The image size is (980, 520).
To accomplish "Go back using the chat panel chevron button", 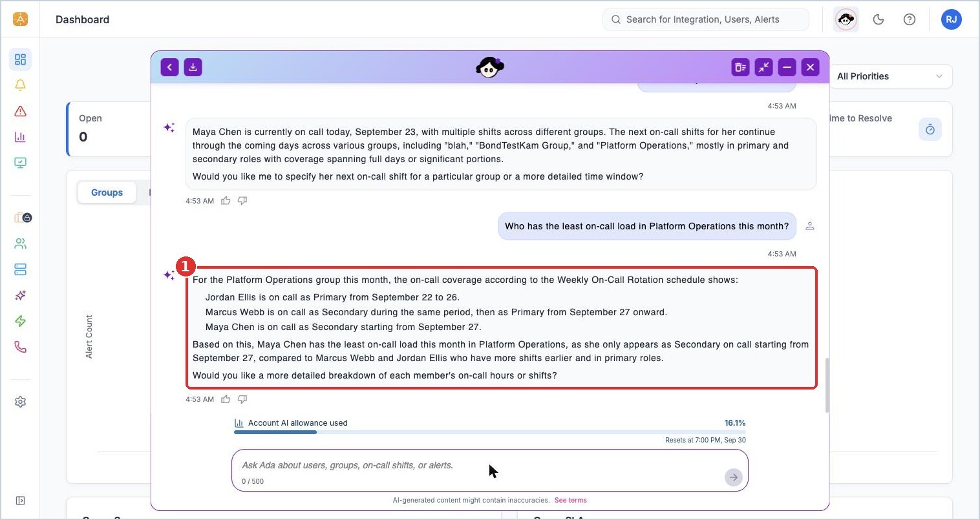I will pos(169,67).
